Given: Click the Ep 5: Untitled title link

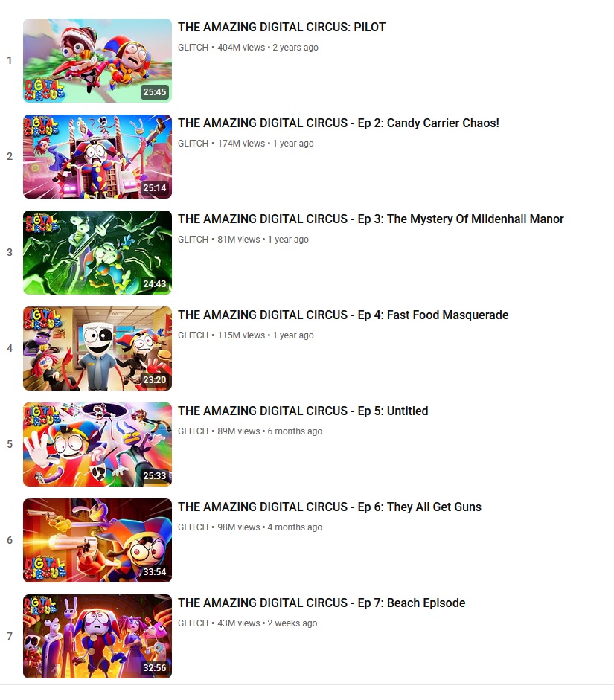Looking at the screenshot, I should [x=303, y=411].
